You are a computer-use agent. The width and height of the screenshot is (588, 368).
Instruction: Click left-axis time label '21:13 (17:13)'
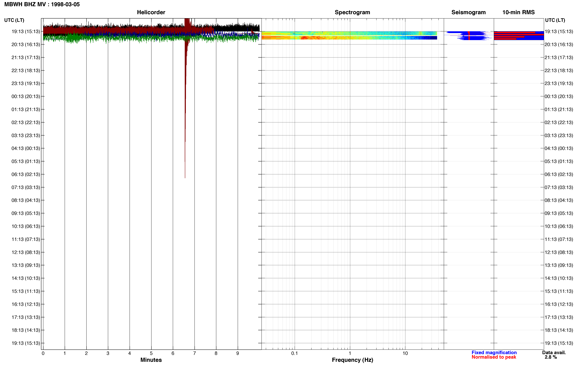point(26,57)
